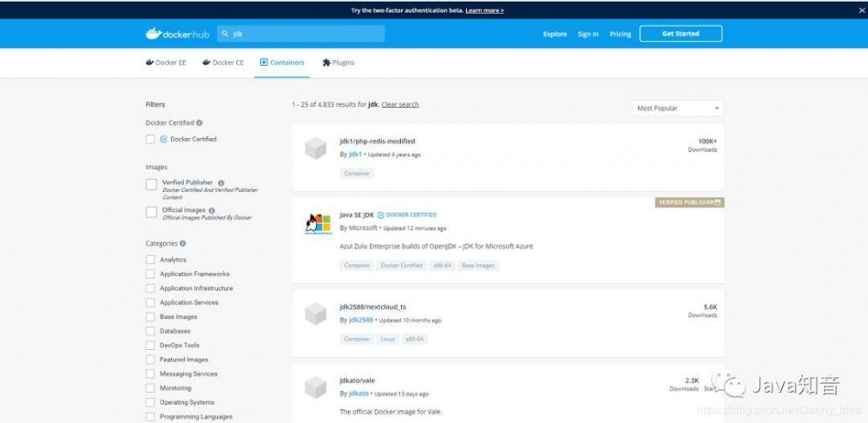
Task: Open the jdk1/php-redis-modified result
Action: tap(377, 142)
